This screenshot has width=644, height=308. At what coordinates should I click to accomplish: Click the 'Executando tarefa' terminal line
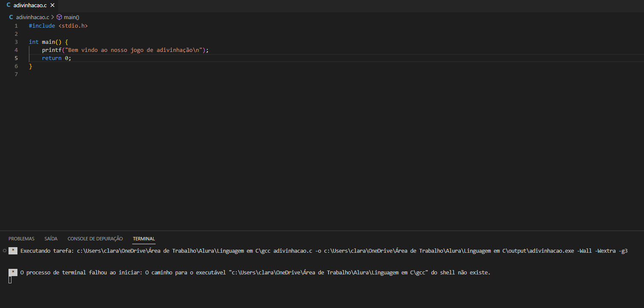pyautogui.click(x=324, y=251)
